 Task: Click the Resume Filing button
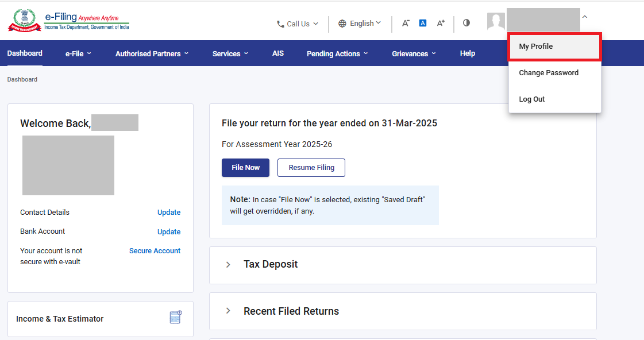pos(311,168)
